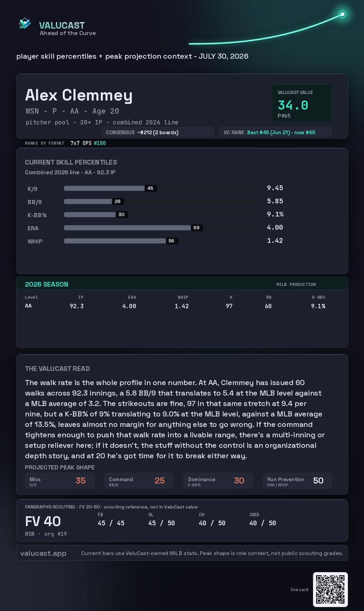Open the valucast.app link
Screen dimensions: 364x611
tap(43, 553)
